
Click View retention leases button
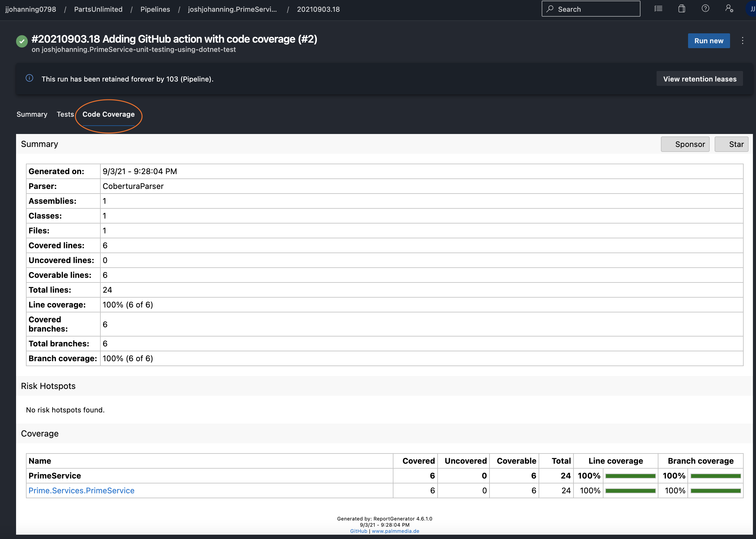(x=699, y=79)
